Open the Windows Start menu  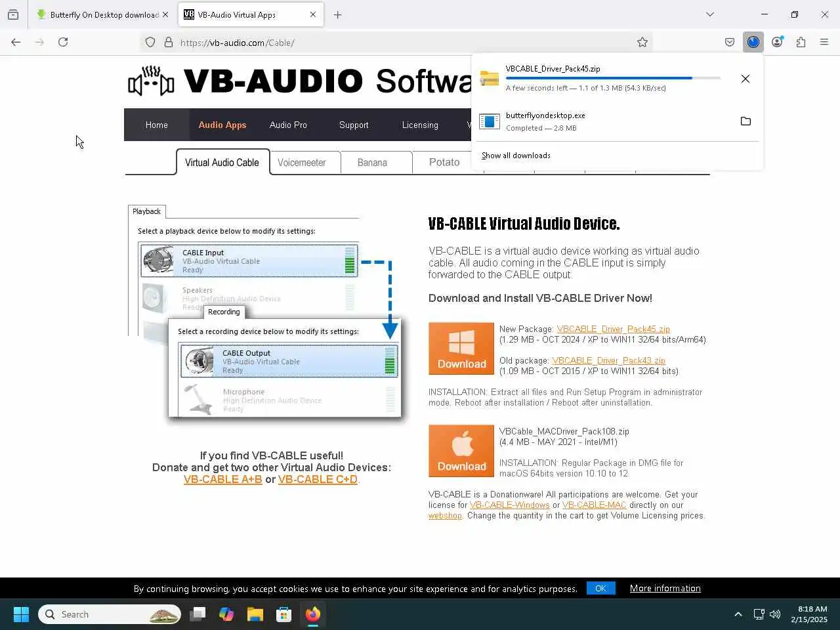(21, 614)
